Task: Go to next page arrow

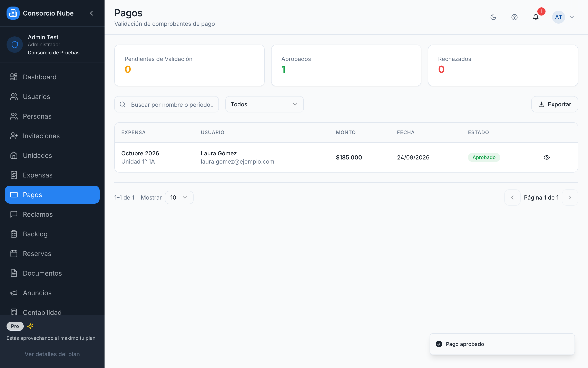Action: click(570, 197)
